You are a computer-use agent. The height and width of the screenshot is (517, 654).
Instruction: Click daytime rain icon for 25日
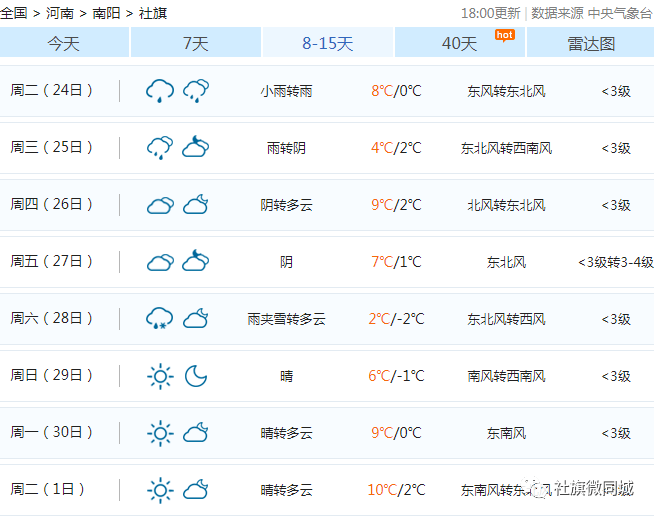(160, 148)
